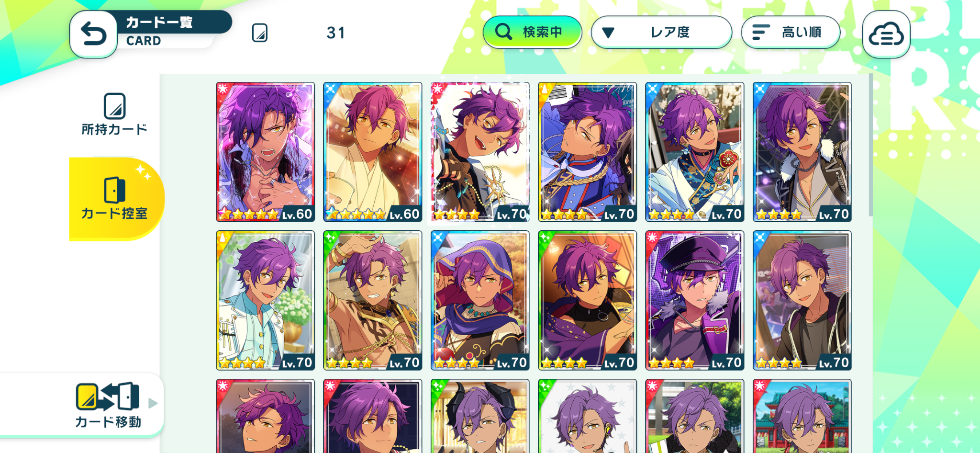The image size is (980, 453).
Task: Open the カード控室 door icon tab
Action: tap(115, 190)
